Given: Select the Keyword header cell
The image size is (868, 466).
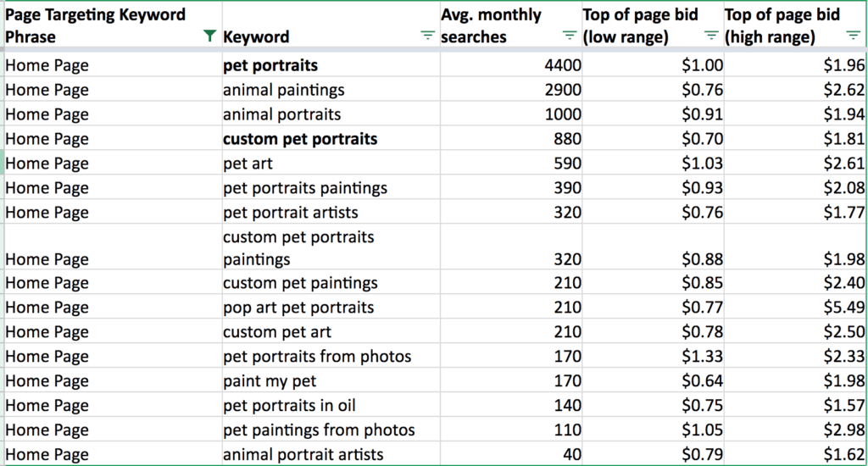Looking at the screenshot, I should [x=331, y=25].
